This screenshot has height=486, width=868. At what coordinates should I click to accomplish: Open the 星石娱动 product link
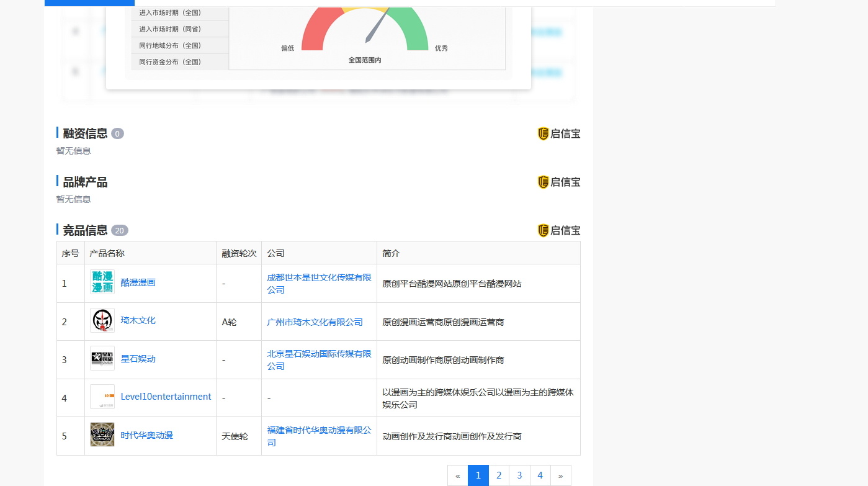[138, 359]
